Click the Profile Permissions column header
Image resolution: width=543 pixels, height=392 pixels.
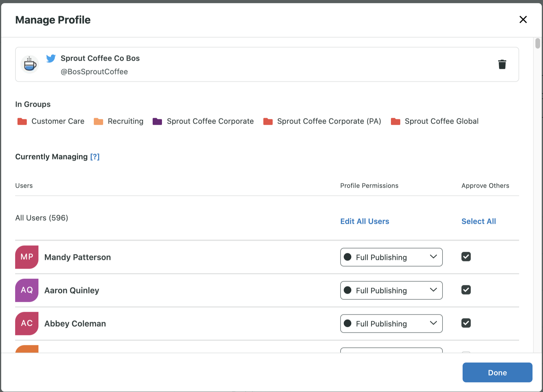point(369,186)
